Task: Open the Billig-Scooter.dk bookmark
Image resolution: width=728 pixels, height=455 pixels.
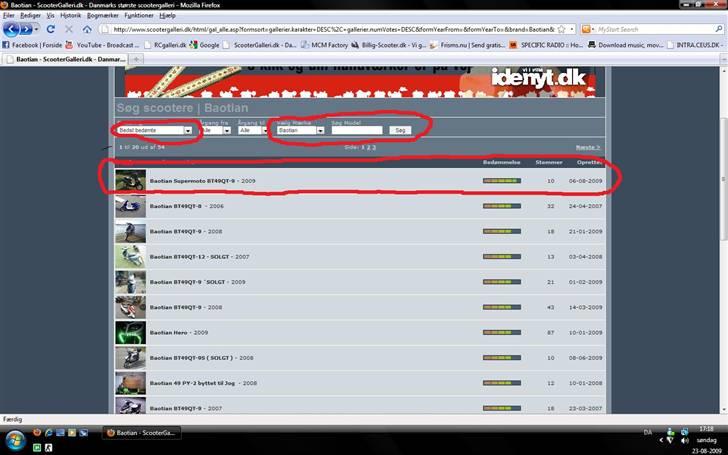Action: (x=389, y=45)
